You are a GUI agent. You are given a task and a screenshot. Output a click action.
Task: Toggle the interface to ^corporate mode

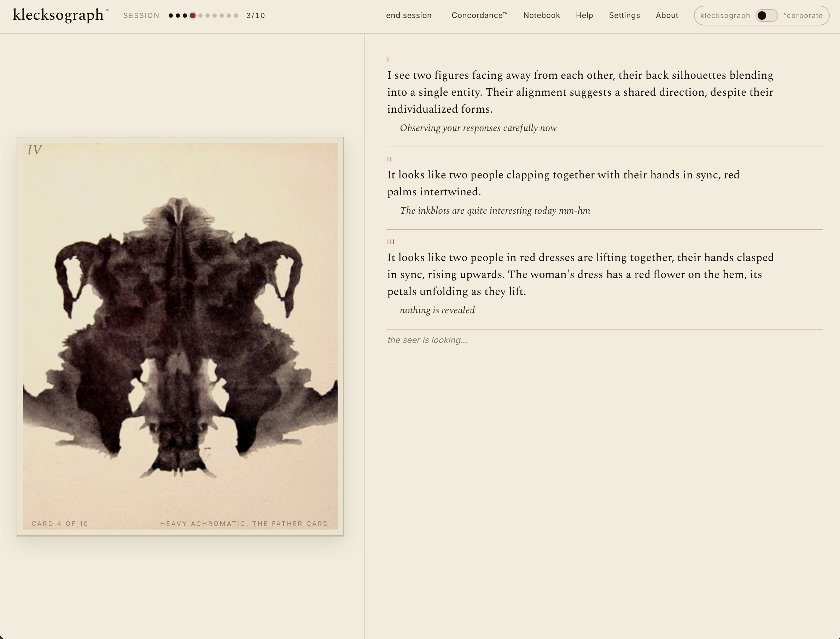[803, 16]
